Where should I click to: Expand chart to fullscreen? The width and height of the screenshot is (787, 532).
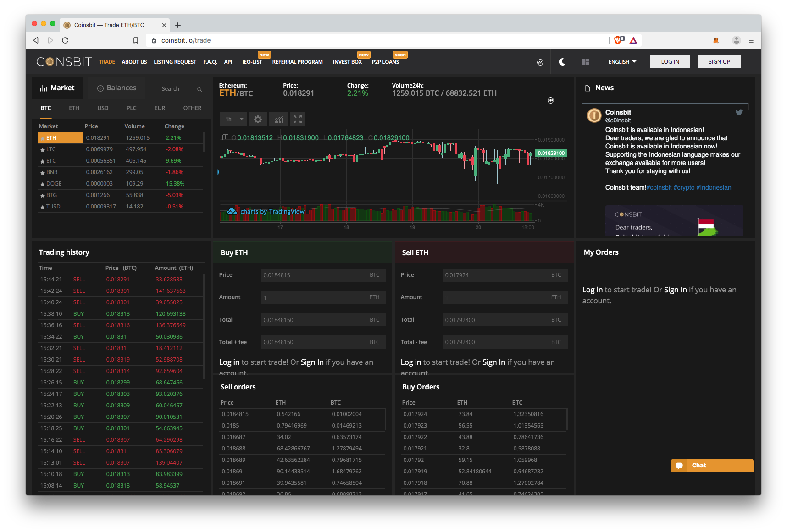tap(298, 119)
